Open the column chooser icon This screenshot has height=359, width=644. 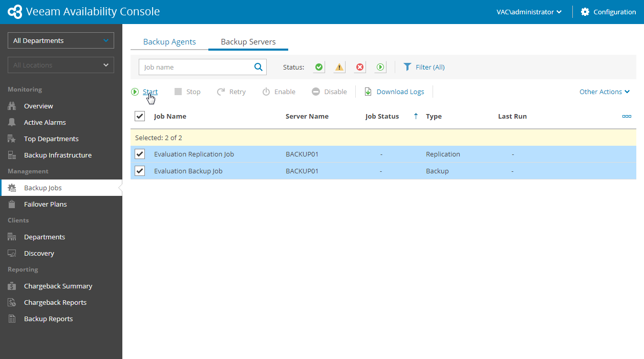coord(627,116)
